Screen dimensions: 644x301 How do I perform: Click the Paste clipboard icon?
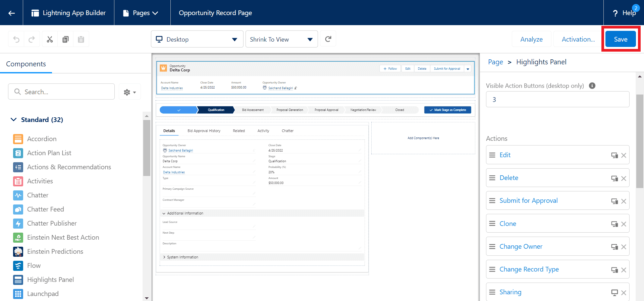tap(81, 39)
